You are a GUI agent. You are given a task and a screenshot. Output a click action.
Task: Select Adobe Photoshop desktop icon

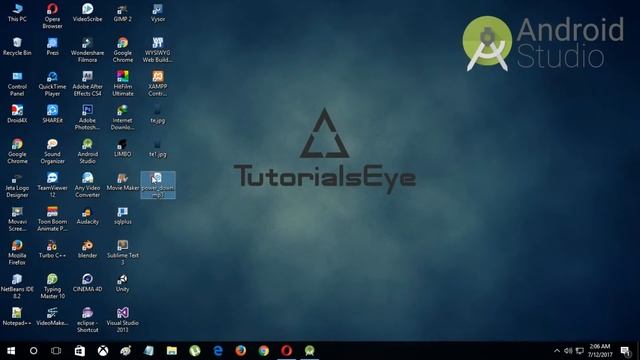[87, 117]
